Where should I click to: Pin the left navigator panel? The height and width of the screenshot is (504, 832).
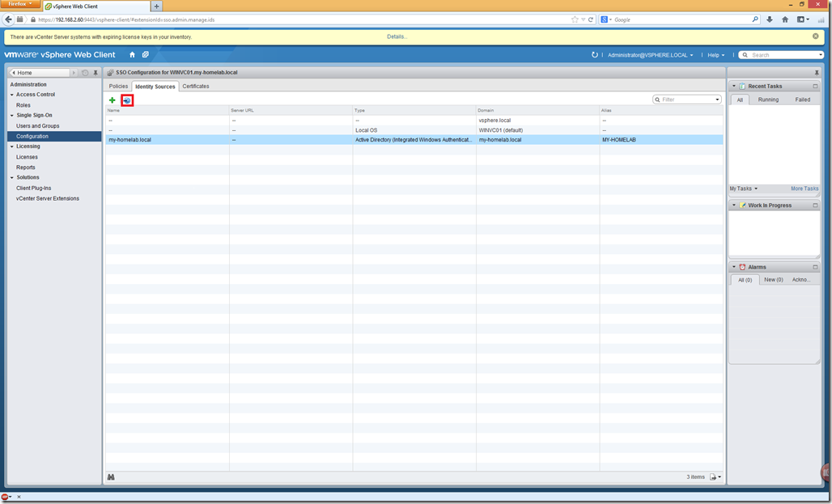coord(96,73)
